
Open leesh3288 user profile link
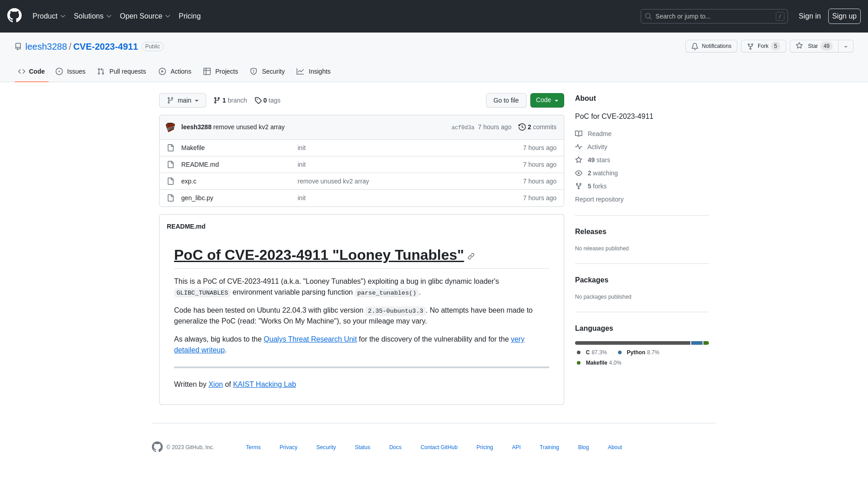click(x=46, y=47)
